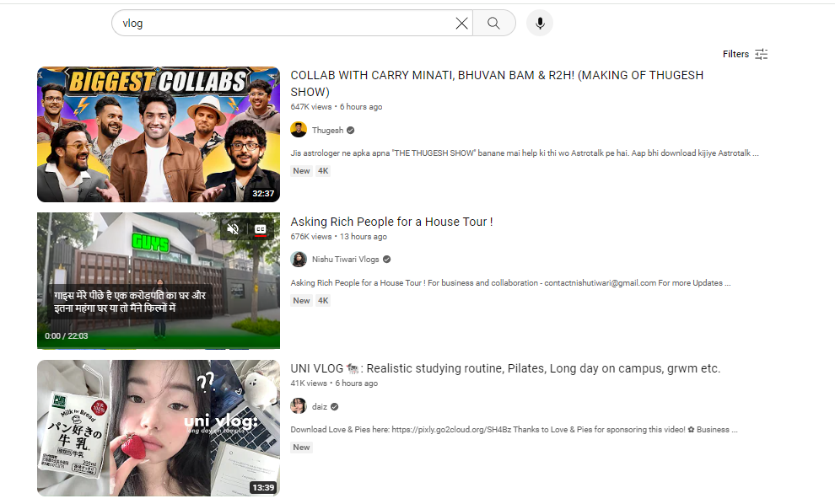Start voice search with microphone icon
The height and width of the screenshot is (504, 835).
click(x=540, y=24)
